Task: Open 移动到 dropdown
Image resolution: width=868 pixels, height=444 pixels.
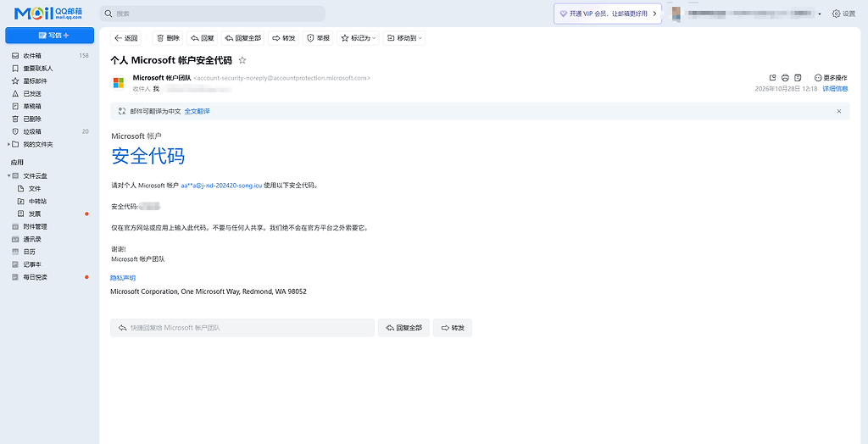Action: (404, 38)
